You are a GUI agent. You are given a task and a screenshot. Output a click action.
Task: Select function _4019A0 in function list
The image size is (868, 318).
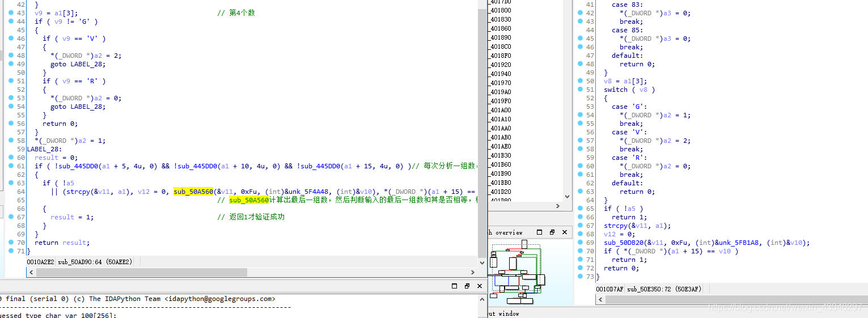501,91
